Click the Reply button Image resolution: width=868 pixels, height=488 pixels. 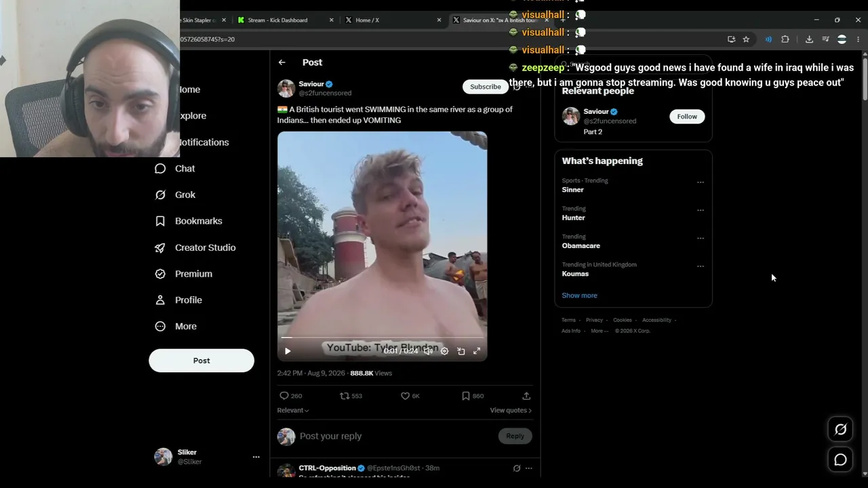[515, 436]
